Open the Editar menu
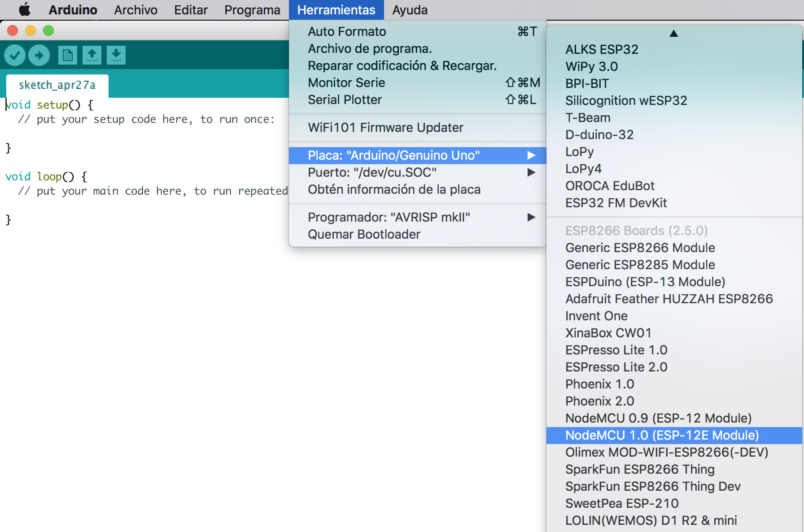Screen dimensions: 804x532 pyautogui.click(x=191, y=10)
